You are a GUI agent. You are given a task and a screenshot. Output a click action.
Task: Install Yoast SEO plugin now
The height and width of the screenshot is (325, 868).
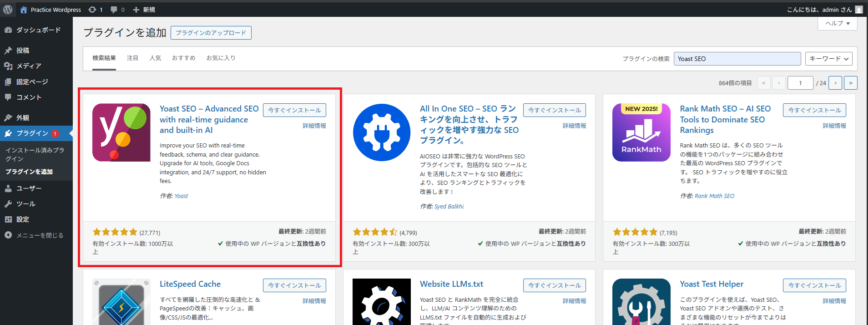[x=294, y=110]
